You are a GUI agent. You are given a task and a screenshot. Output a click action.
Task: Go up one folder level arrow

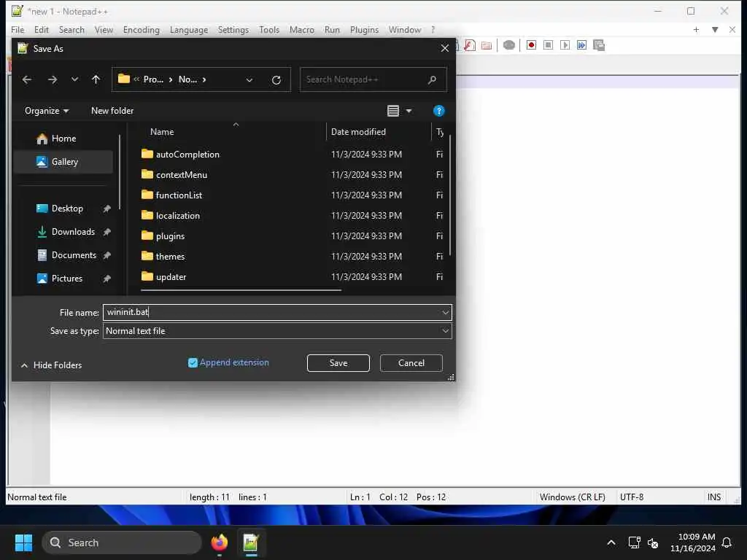coord(96,79)
